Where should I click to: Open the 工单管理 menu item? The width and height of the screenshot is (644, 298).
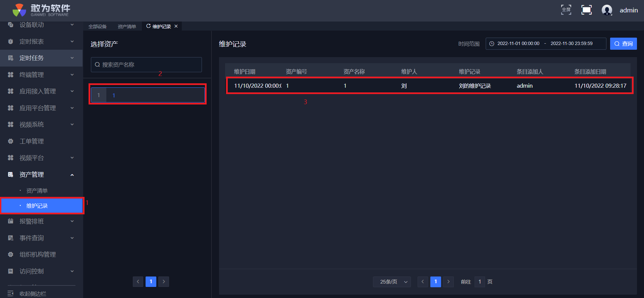pos(32,141)
